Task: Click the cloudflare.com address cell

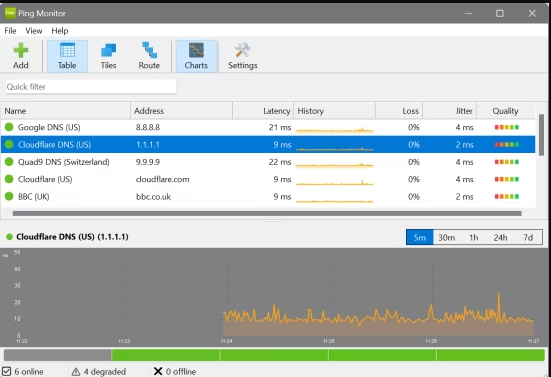Action: tap(162, 179)
